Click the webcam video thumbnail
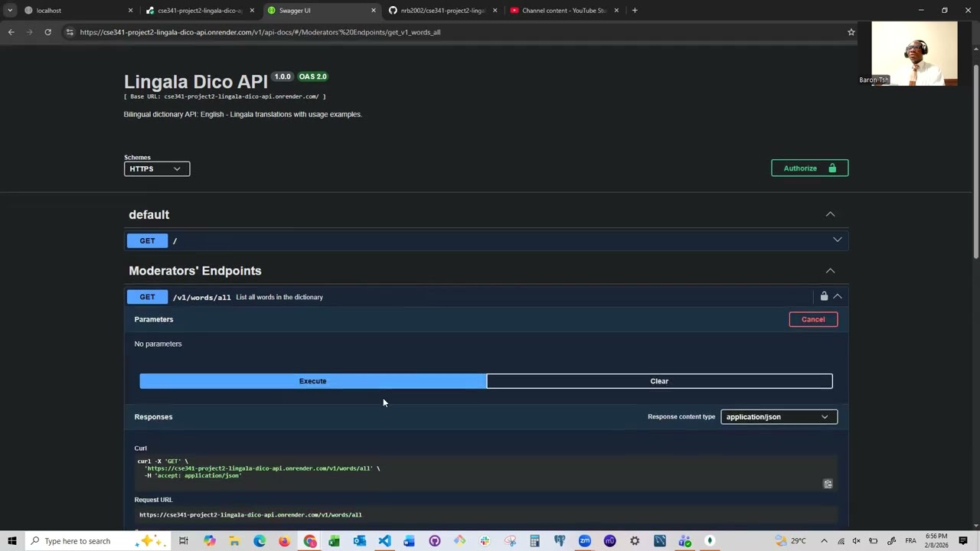The width and height of the screenshot is (980, 551). click(x=914, y=54)
